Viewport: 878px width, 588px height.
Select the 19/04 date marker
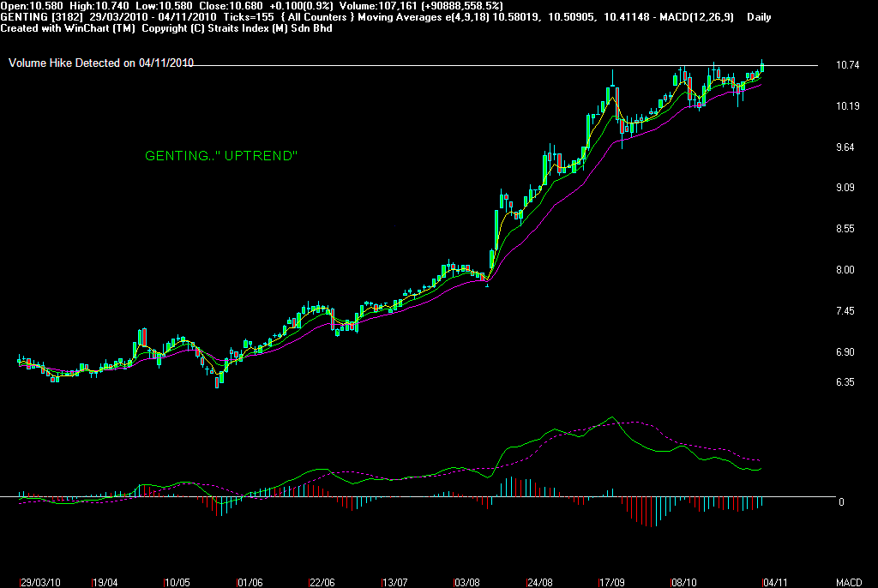(x=105, y=582)
